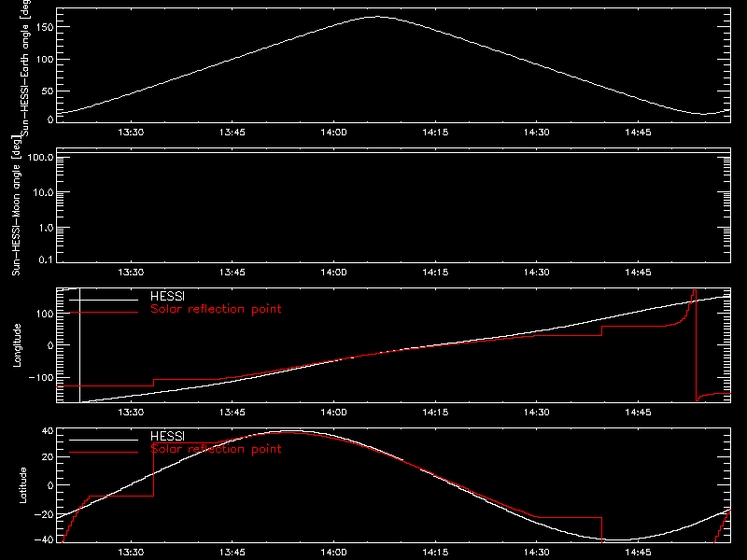Click 0 tick on Longitude axis
The width and height of the screenshot is (747, 560).
tap(50, 345)
